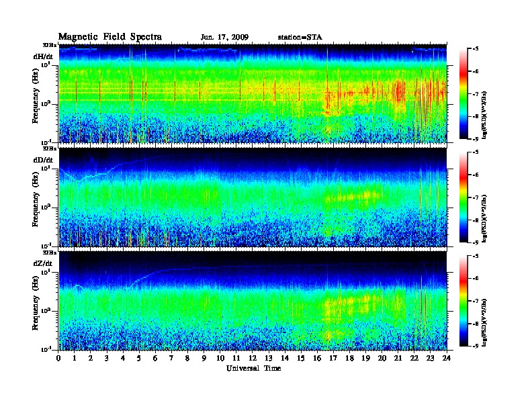Click the "-6" tick on the dZ/dt color bar
Screen dimensions: 532x411
[476, 279]
